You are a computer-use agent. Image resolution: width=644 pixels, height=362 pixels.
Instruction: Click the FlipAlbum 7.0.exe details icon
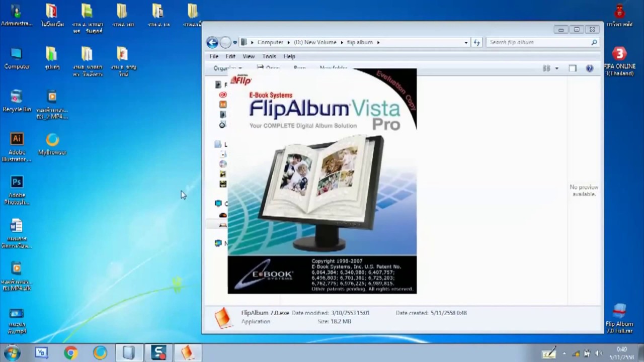(223, 317)
